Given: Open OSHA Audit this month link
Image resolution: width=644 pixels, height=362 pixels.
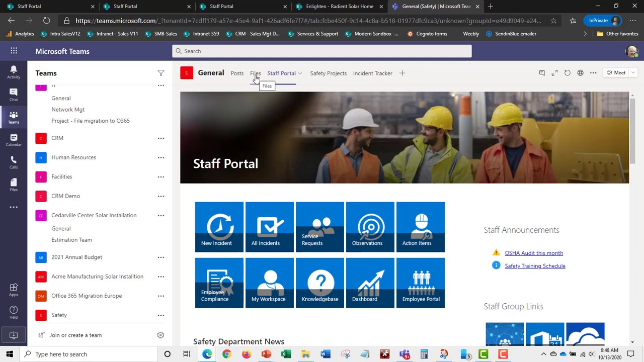Looking at the screenshot, I should click(534, 253).
